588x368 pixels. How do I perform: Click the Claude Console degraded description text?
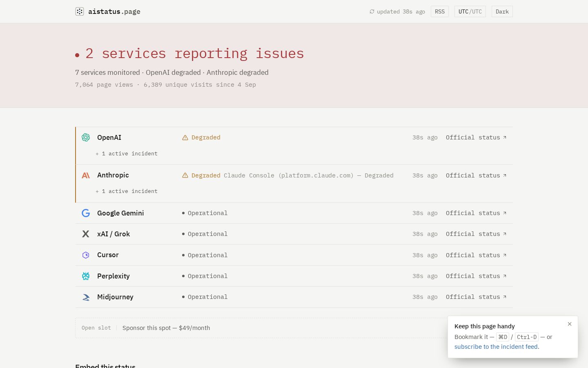(309, 175)
